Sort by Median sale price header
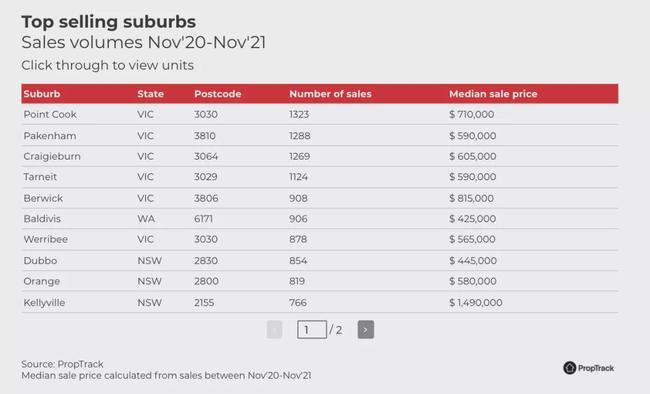Viewport: 650px width, 394px height. click(x=493, y=94)
